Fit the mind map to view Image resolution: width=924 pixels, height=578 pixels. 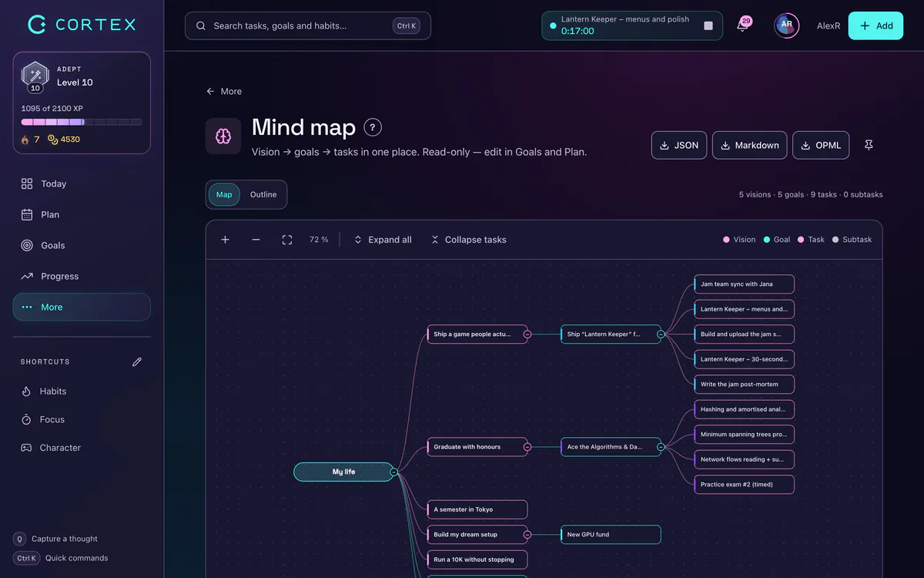click(x=287, y=240)
